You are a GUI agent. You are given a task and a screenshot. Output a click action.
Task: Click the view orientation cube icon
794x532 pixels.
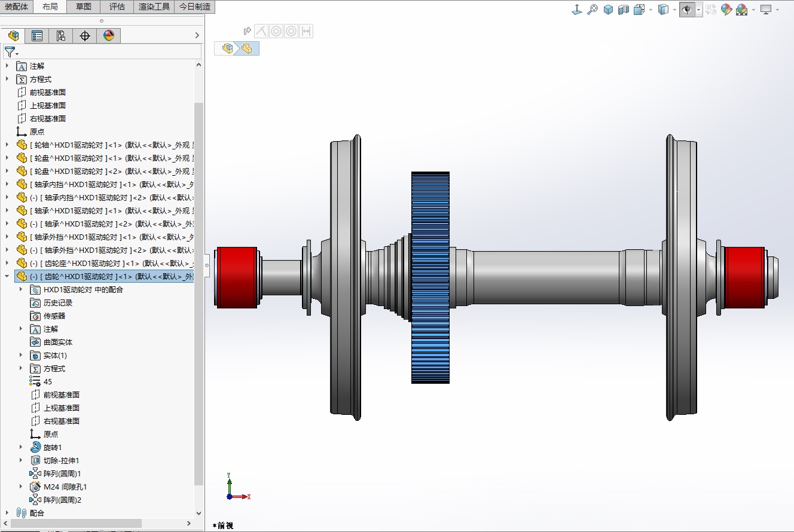tap(639, 10)
